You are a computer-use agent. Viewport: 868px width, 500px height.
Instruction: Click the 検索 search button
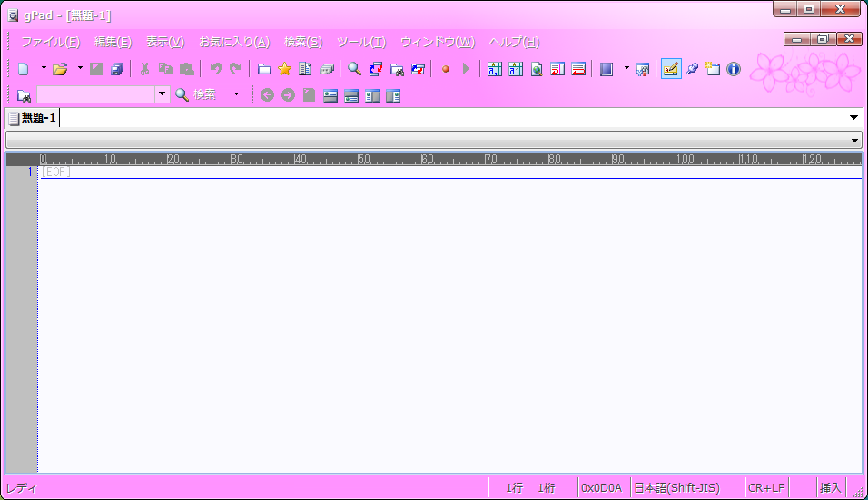coord(196,94)
